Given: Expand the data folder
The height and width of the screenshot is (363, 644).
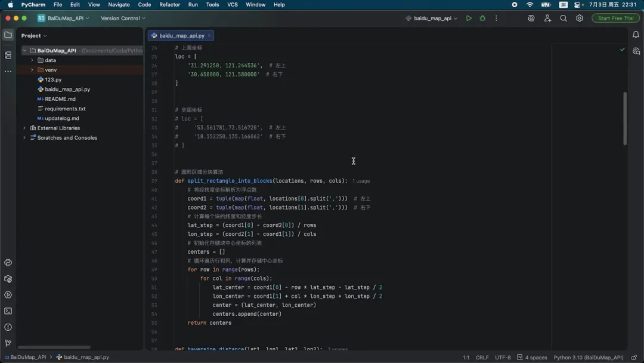Looking at the screenshot, I should 32,60.
